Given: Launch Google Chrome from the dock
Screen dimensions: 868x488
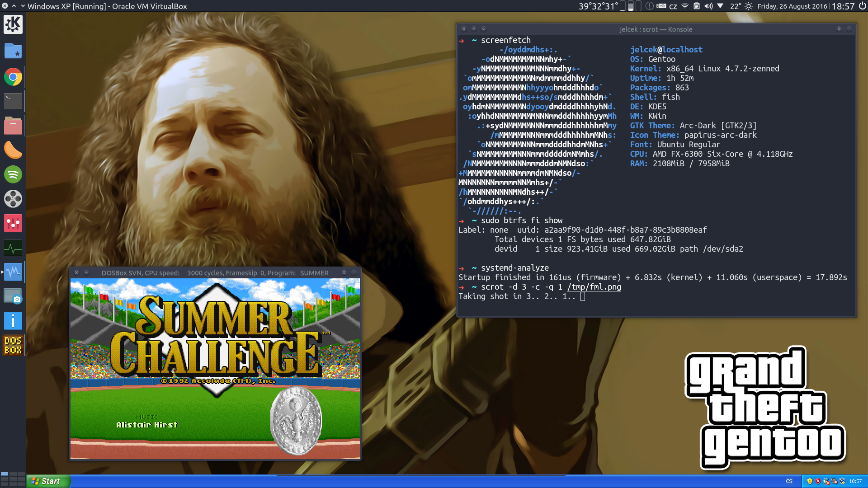Looking at the screenshot, I should (13, 77).
